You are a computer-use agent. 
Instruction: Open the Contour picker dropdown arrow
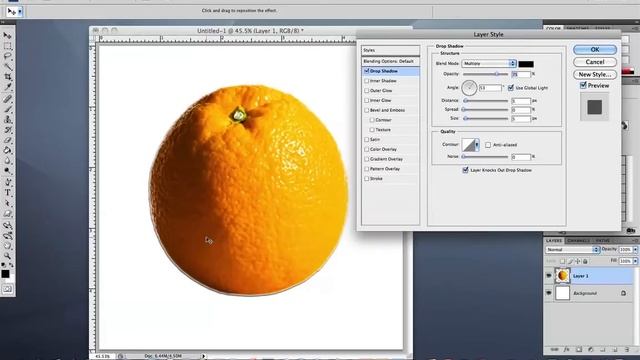coord(477,145)
